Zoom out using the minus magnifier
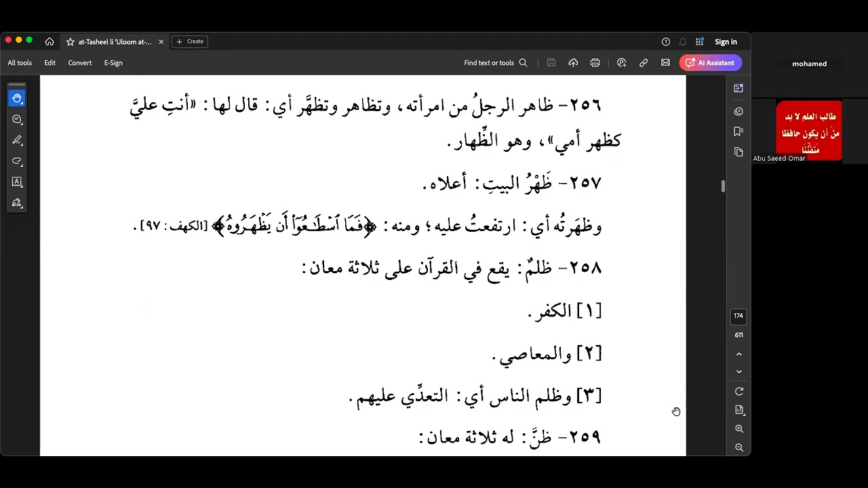 (x=739, y=447)
